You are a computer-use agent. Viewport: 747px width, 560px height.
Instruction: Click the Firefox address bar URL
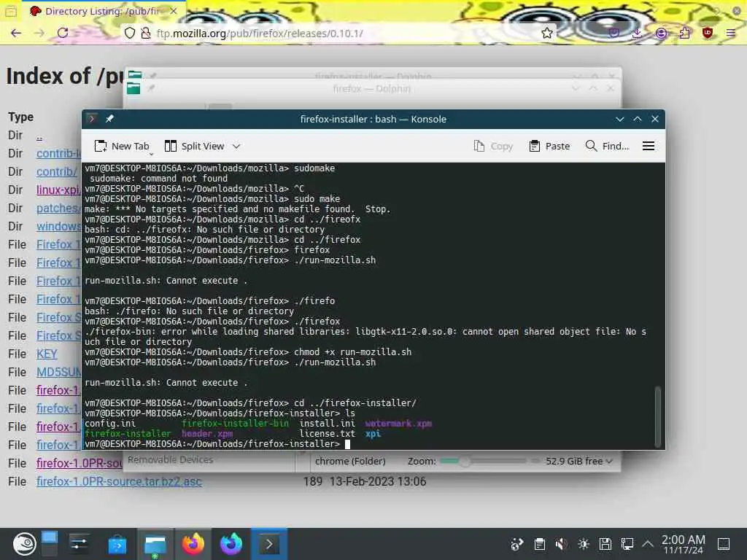coord(260,34)
